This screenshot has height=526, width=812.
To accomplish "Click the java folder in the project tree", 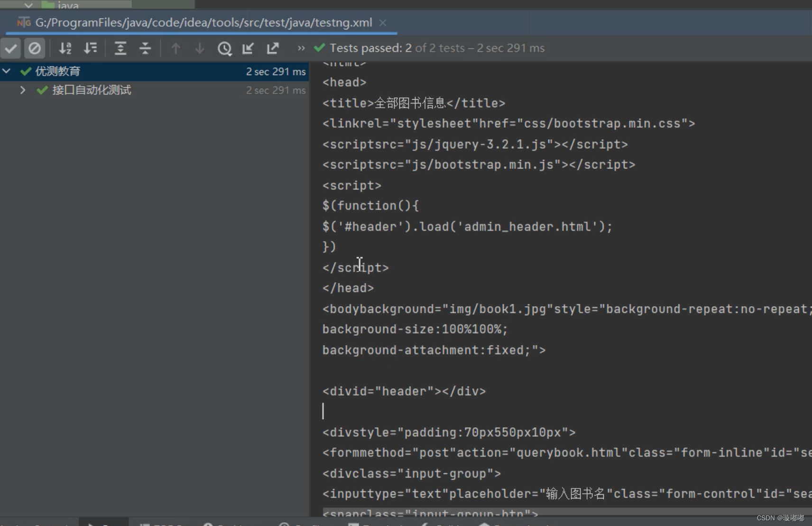I will pyautogui.click(x=60, y=5).
